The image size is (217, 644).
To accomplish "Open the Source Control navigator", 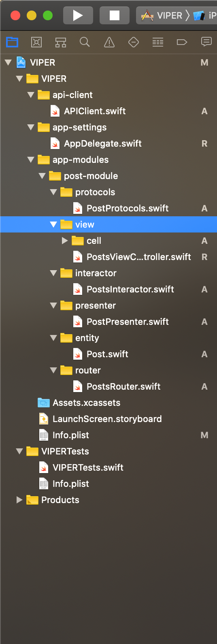I will click(36, 42).
